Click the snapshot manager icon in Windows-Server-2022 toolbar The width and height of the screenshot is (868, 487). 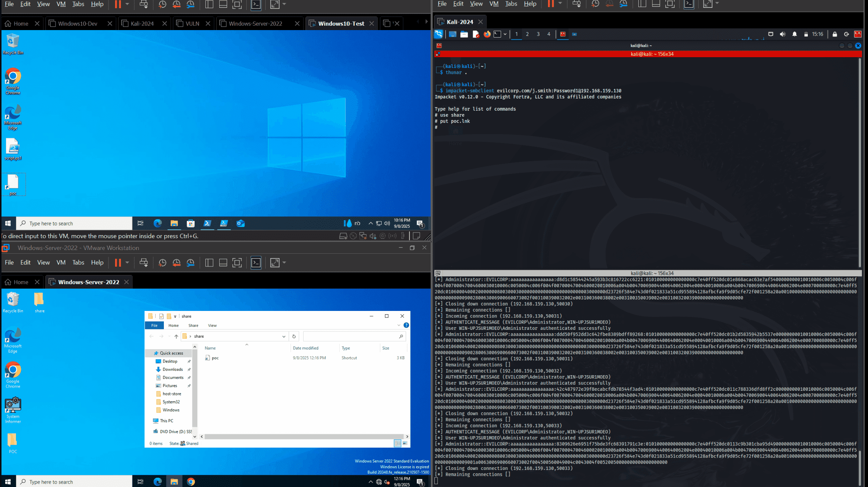[x=190, y=263]
